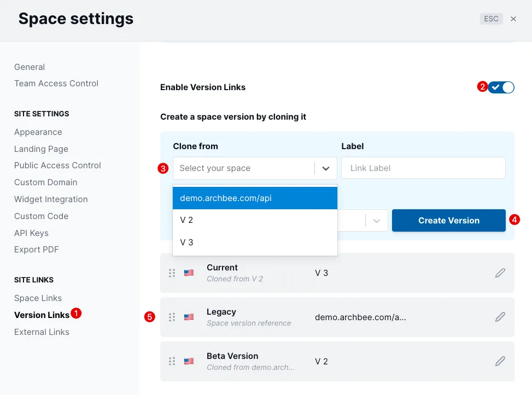Grab the drag handle for Current row

click(x=172, y=273)
